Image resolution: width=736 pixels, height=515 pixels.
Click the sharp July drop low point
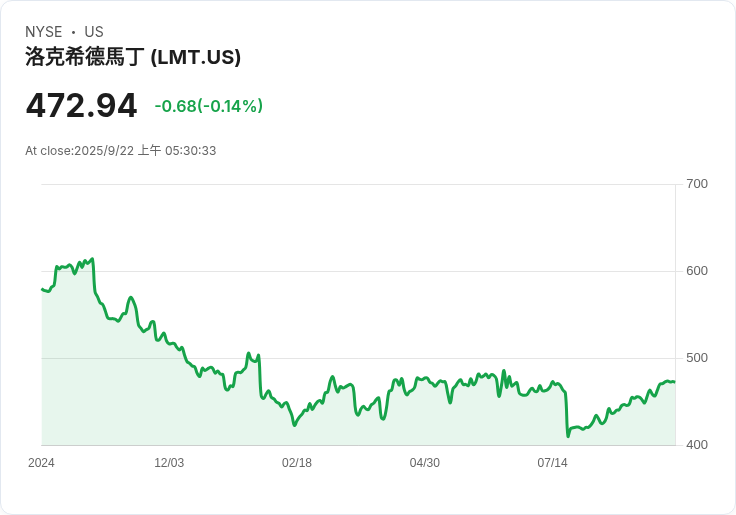point(568,436)
